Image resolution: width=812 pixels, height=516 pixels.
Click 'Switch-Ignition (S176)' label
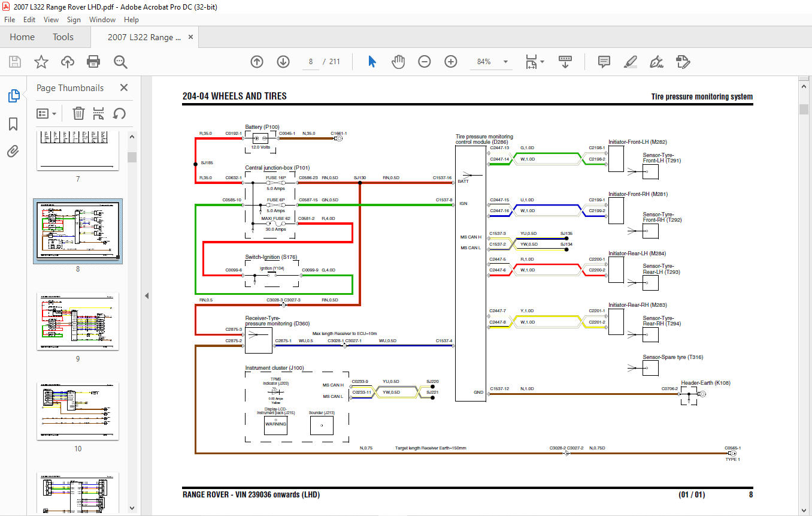tap(271, 257)
